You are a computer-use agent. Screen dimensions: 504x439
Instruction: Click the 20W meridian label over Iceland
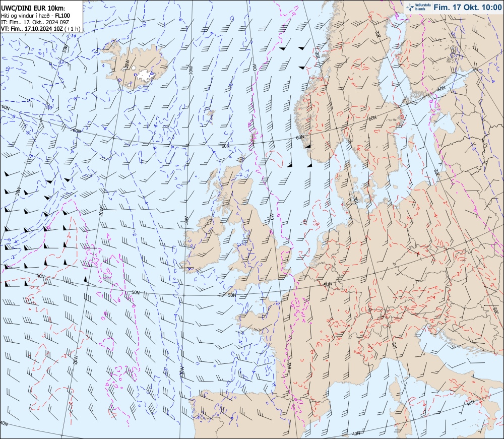tap(127, 64)
